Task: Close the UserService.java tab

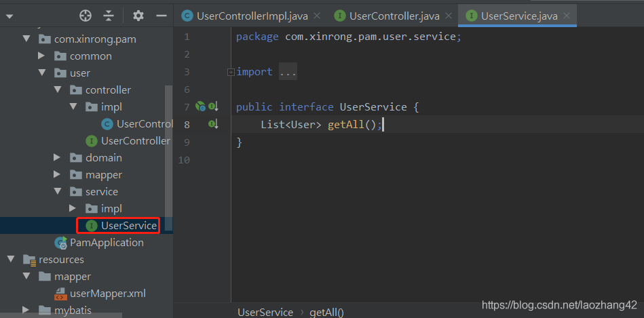Action: pyautogui.click(x=567, y=16)
